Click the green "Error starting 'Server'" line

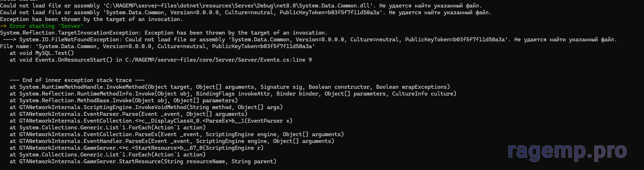[46, 26]
